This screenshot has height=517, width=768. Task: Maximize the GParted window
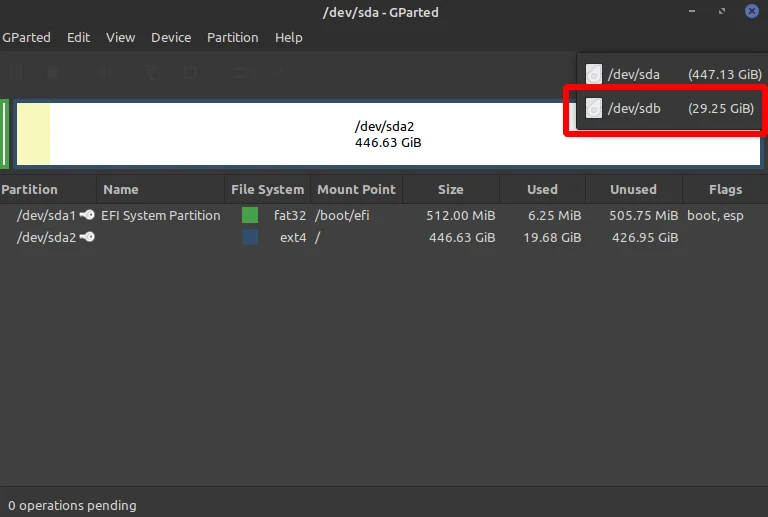(721, 11)
